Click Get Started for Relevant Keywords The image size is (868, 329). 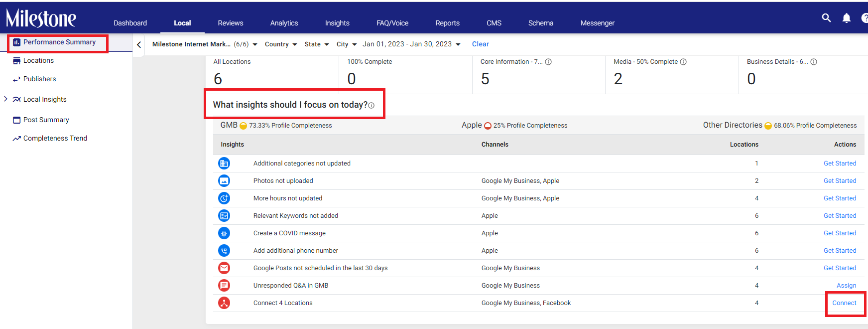[840, 216]
